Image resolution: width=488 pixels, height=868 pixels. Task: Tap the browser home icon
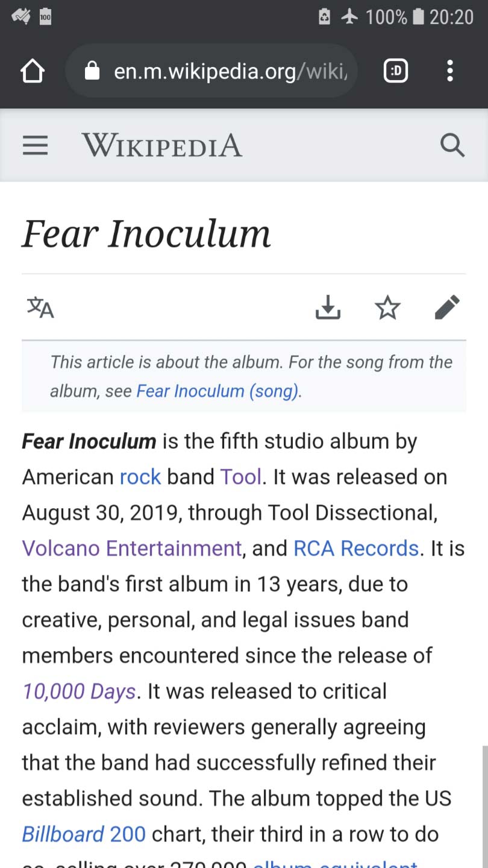[x=33, y=72]
